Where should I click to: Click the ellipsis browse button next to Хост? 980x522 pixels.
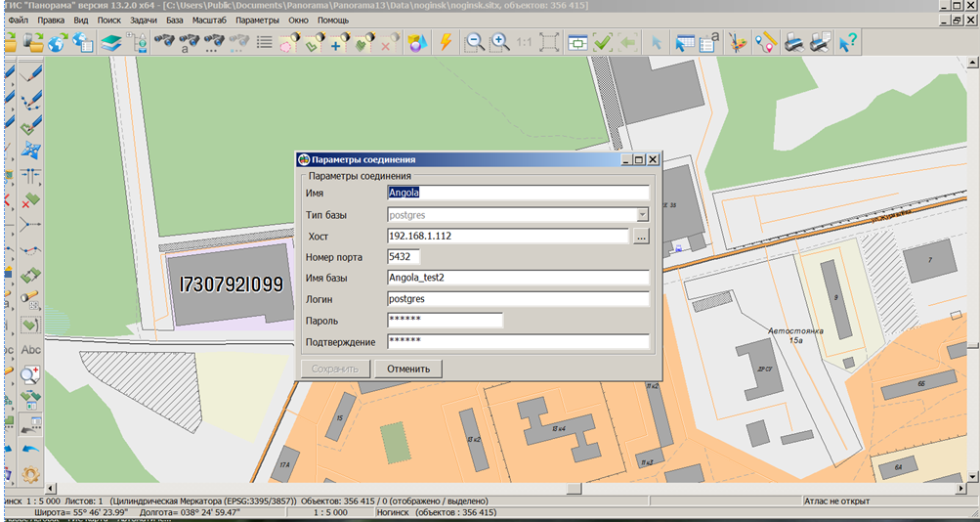pyautogui.click(x=641, y=236)
